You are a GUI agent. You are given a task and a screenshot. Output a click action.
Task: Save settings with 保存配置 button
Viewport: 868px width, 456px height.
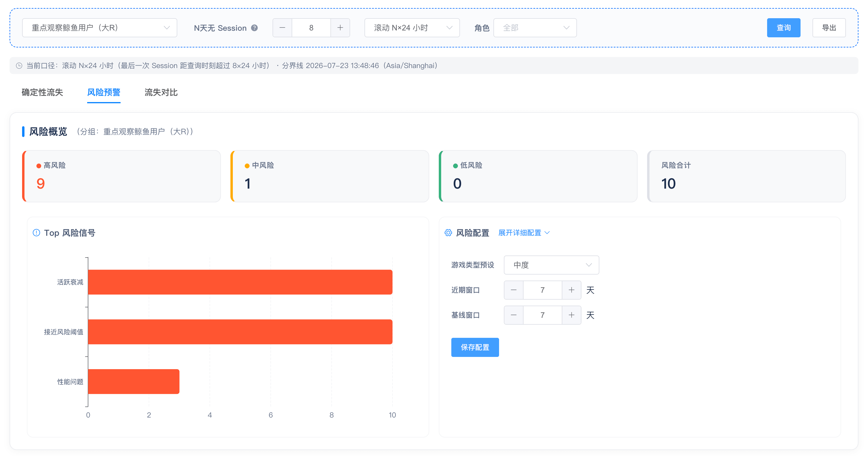tap(475, 347)
